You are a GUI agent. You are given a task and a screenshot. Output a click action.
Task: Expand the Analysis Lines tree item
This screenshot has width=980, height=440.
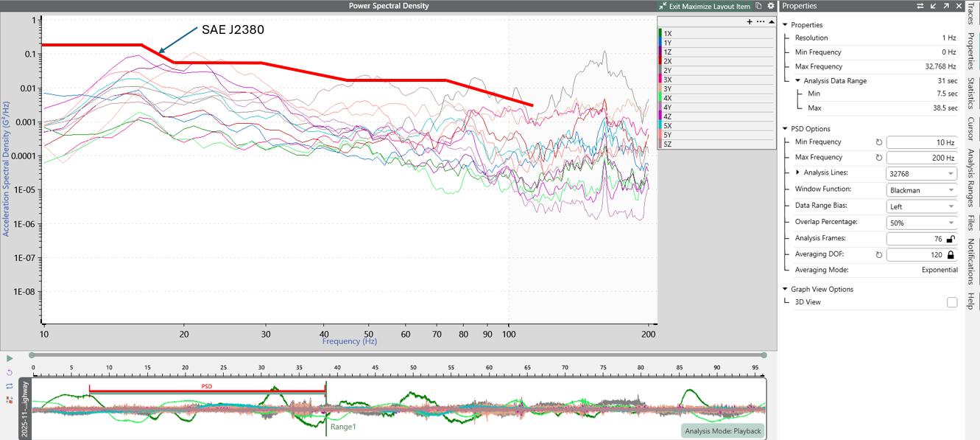click(798, 172)
